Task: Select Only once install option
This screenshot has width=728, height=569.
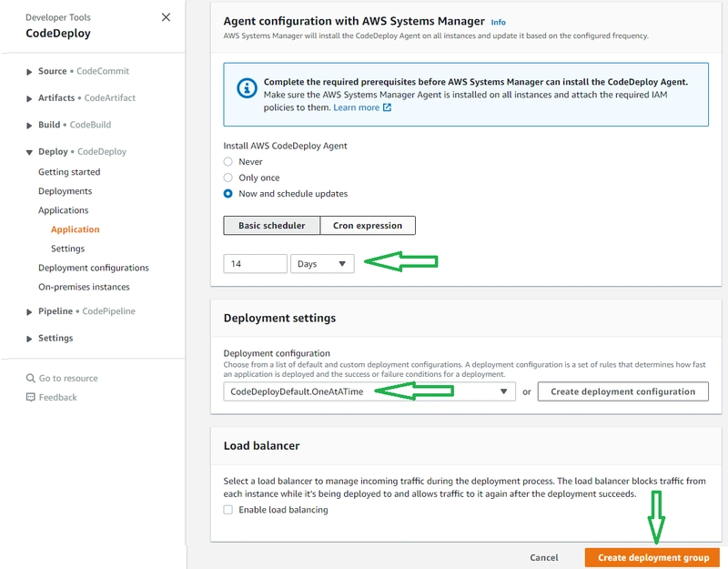Action: tap(228, 178)
